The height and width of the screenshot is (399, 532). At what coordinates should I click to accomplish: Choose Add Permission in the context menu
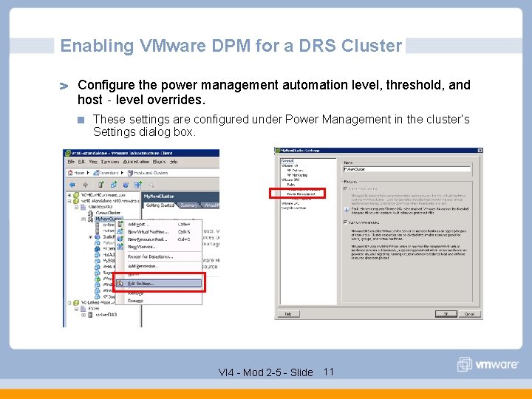coord(159,266)
